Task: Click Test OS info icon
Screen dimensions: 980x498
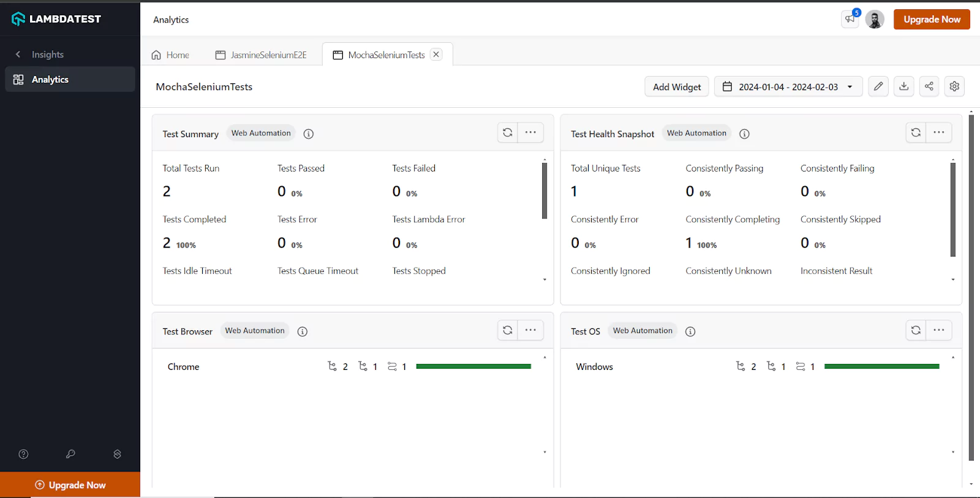Action: (x=690, y=331)
